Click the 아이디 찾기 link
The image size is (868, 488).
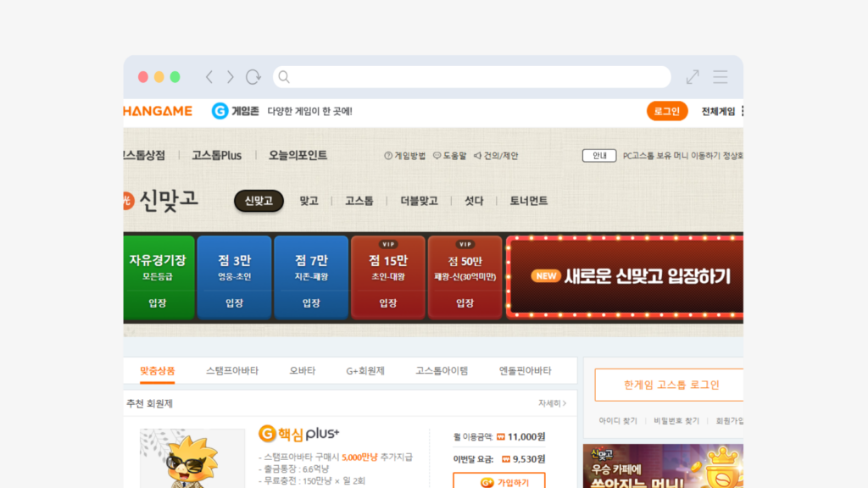[618, 421]
